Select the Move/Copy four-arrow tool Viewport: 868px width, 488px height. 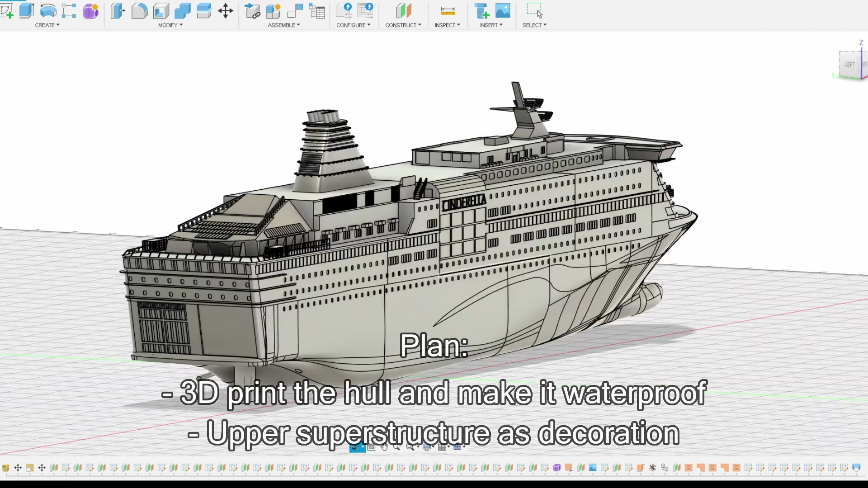pyautogui.click(x=226, y=11)
